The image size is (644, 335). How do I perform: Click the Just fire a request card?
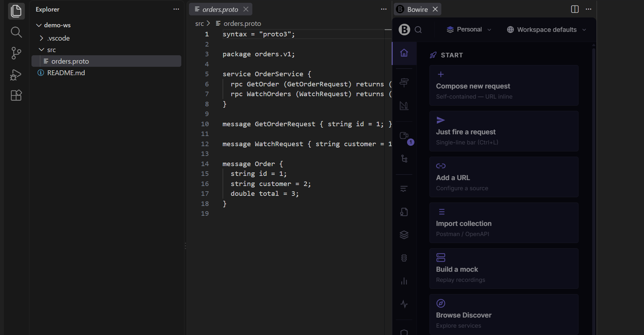[504, 131]
